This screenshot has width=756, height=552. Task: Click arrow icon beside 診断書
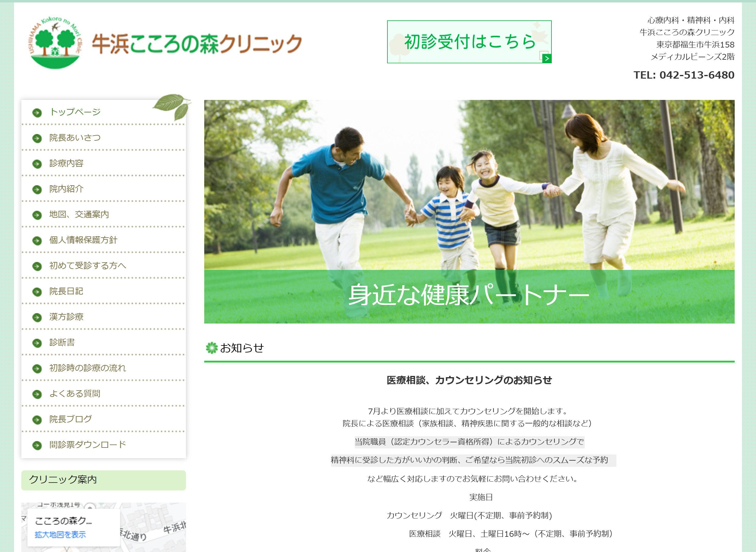point(37,343)
